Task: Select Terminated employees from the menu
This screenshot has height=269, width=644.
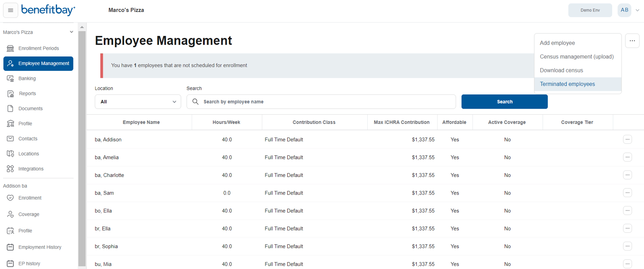Action: tap(567, 84)
